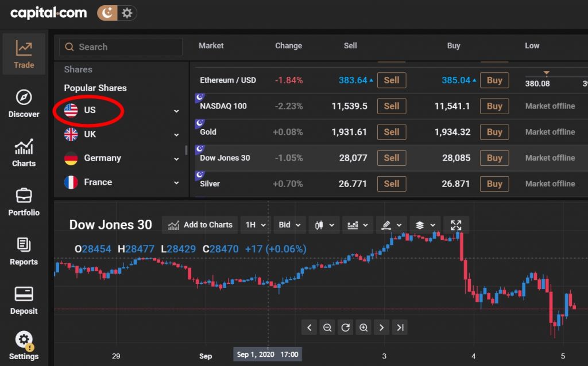Expand the Germany shares list
This screenshot has height=366, width=588.
[x=176, y=159]
